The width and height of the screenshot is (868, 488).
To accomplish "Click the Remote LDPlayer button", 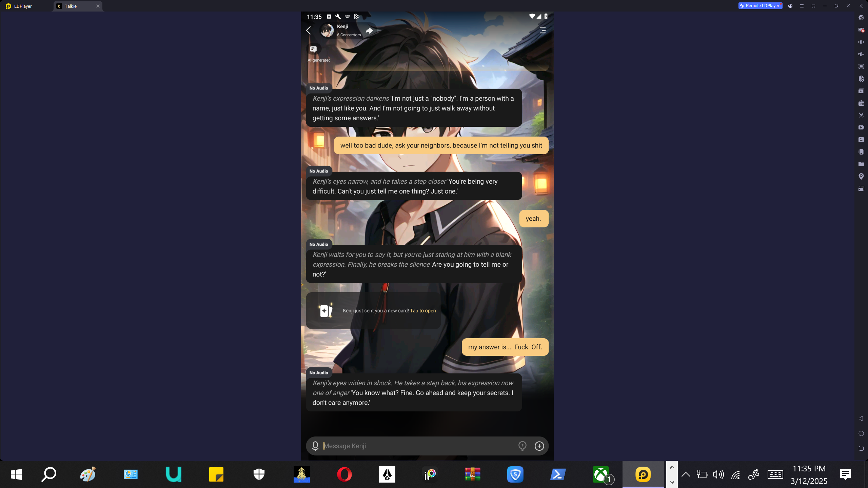I will (x=760, y=6).
